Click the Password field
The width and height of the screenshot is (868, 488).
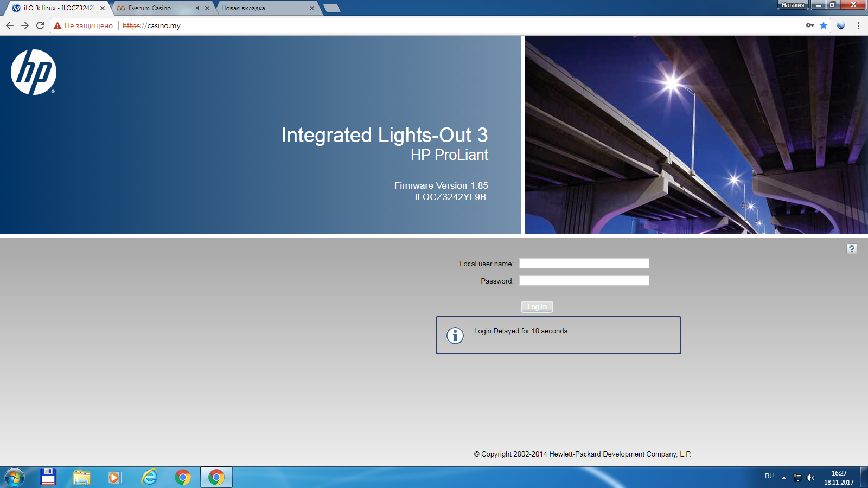coord(584,281)
